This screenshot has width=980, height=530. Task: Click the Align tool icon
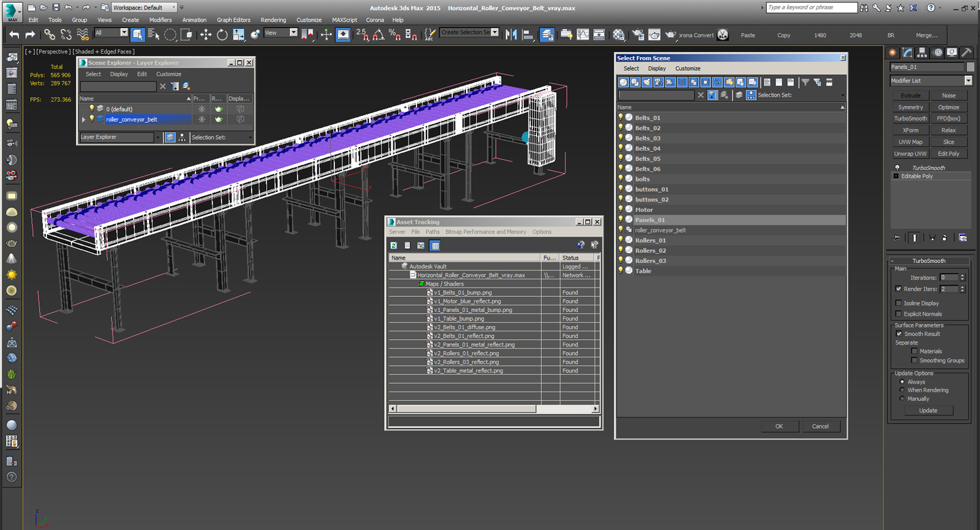pos(528,34)
